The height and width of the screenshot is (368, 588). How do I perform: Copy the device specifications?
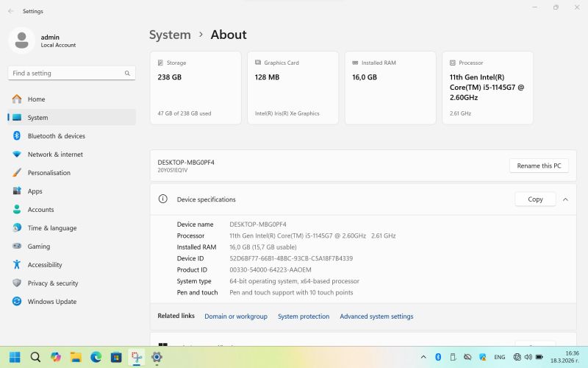(535, 199)
